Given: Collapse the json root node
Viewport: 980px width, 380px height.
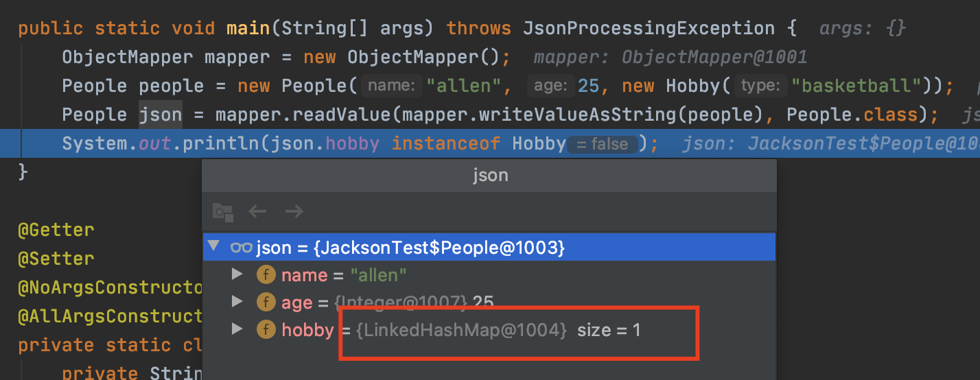Looking at the screenshot, I should pyautogui.click(x=214, y=247).
